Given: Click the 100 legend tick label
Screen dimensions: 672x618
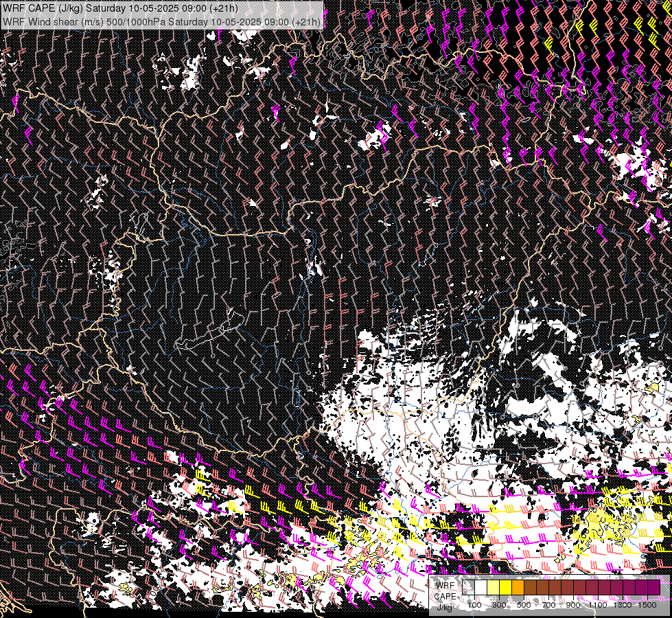Looking at the screenshot, I should coord(474,605).
